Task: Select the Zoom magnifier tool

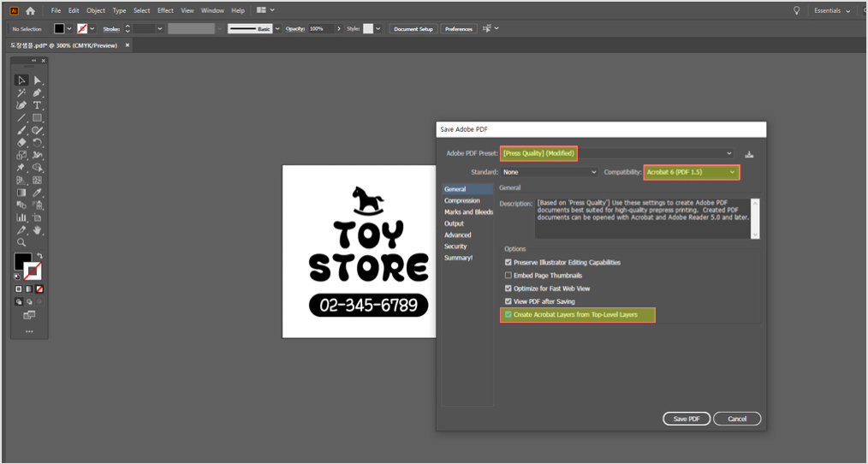Action: (21, 242)
